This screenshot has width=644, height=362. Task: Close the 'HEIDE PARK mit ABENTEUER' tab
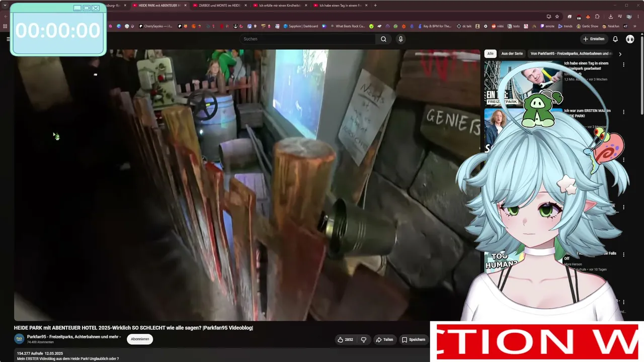point(185,6)
